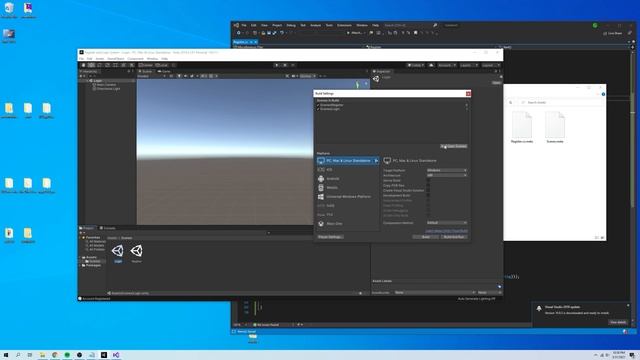This screenshot has height=360, width=640.
Task: Select Universal Windows Platform in Build Settings
Action: coord(348,197)
